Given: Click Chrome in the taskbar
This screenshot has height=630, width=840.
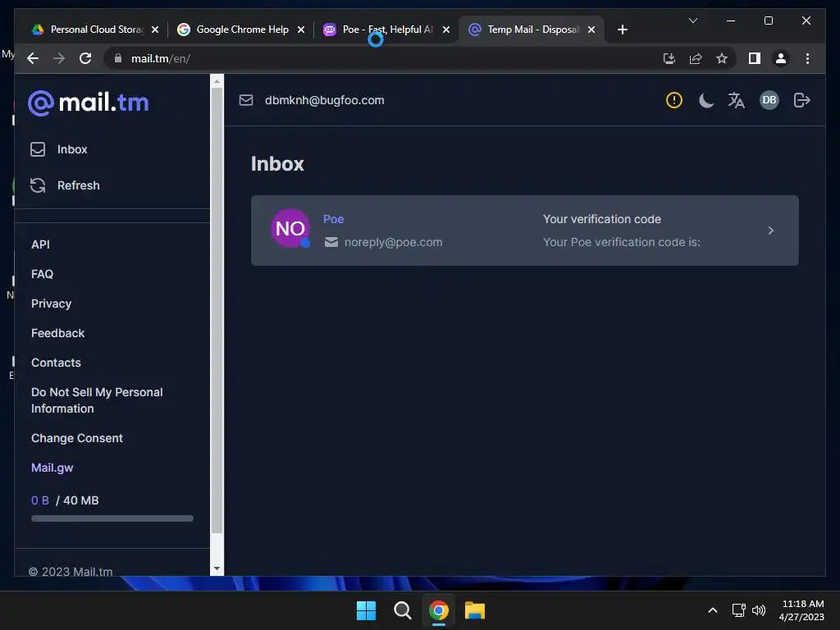Looking at the screenshot, I should tap(438, 610).
